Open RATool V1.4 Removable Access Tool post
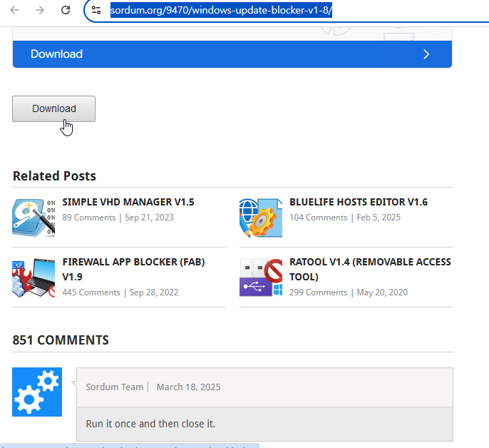The image size is (489, 448). [370, 269]
